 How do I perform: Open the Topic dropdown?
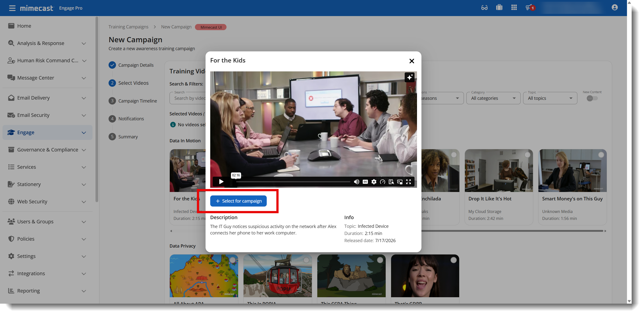pyautogui.click(x=550, y=98)
